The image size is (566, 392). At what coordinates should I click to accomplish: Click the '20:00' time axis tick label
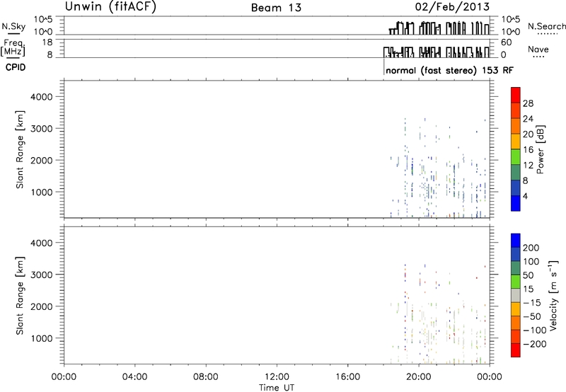click(x=418, y=377)
